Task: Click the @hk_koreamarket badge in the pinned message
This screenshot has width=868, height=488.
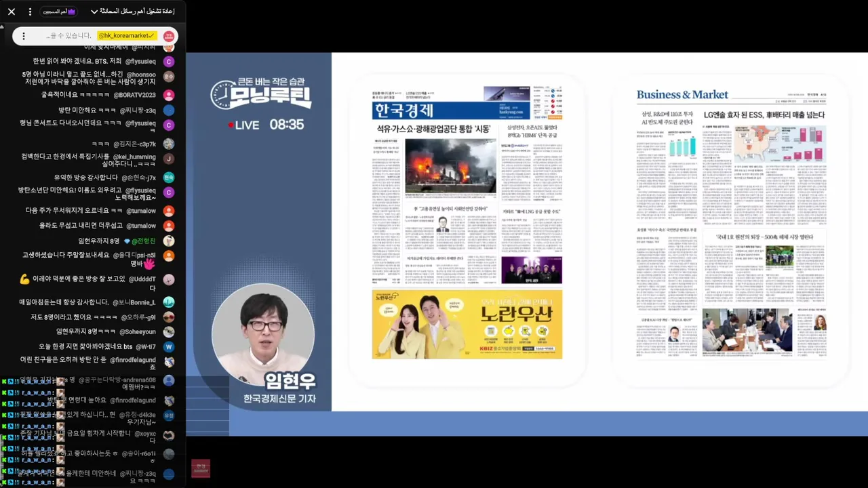Action: pos(127,36)
